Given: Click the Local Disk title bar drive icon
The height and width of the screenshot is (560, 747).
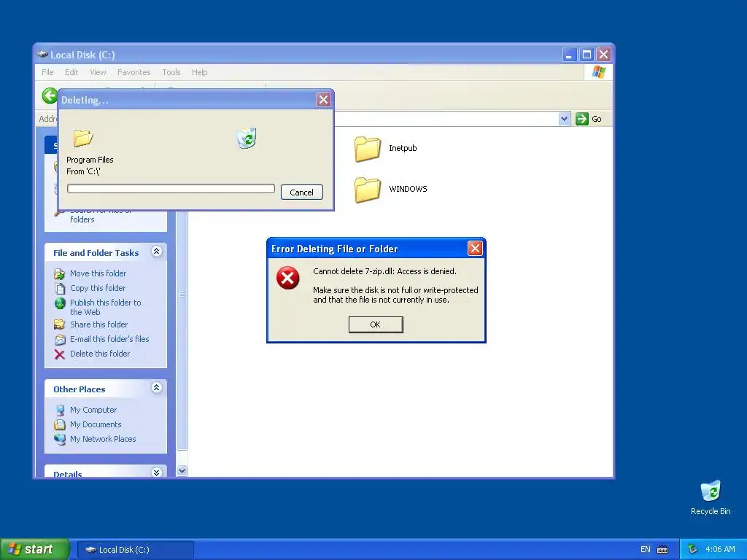Looking at the screenshot, I should click(42, 54).
